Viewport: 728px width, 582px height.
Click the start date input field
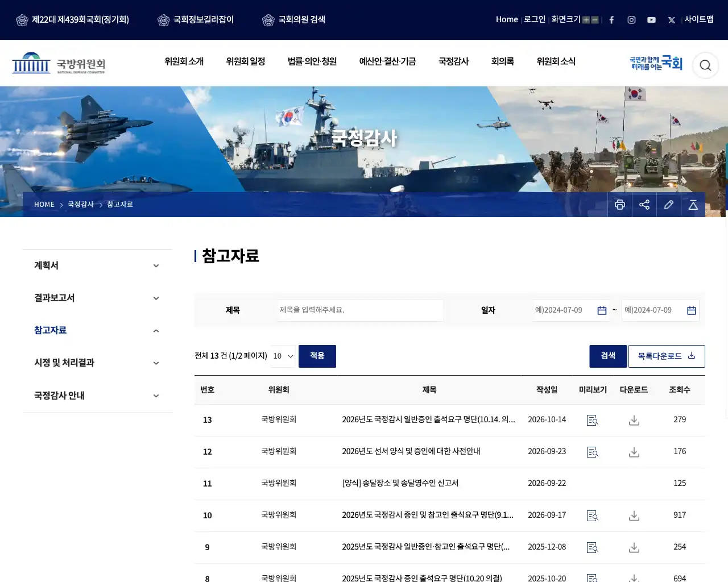point(570,310)
